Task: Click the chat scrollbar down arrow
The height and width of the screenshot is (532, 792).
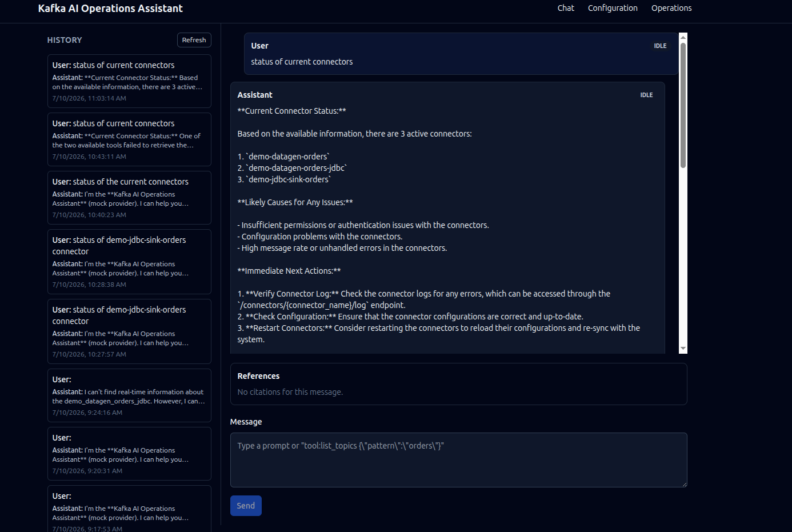Action: pyautogui.click(x=683, y=349)
